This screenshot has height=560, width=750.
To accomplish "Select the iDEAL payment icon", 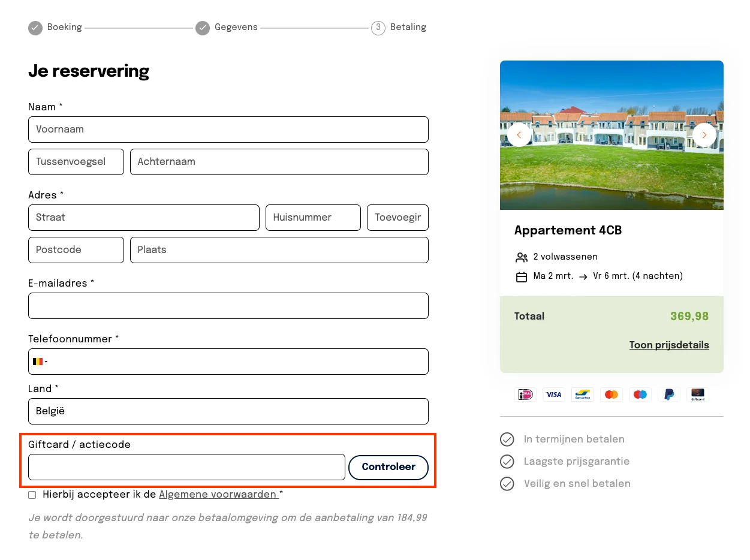I will tap(525, 394).
